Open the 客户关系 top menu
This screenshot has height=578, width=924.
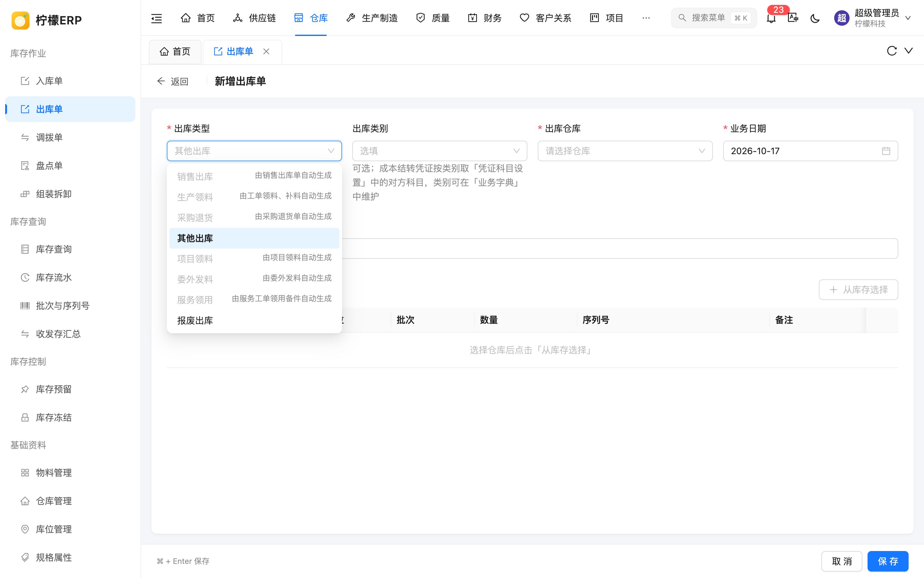[546, 18]
